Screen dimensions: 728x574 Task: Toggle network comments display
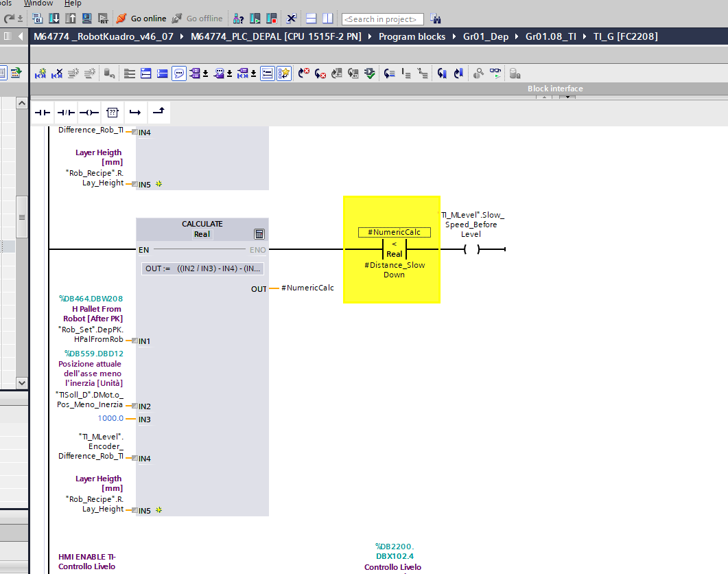coord(268,73)
